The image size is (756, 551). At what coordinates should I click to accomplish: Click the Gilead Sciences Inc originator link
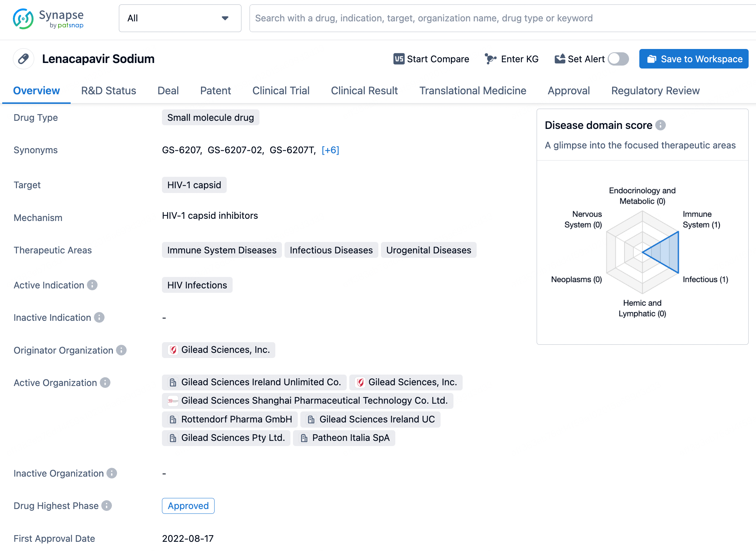pyautogui.click(x=225, y=350)
